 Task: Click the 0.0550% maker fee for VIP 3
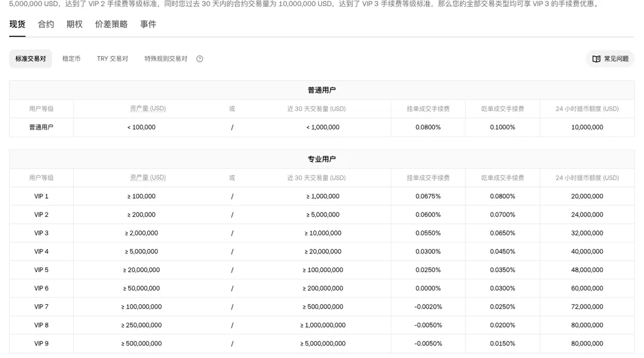(x=428, y=233)
